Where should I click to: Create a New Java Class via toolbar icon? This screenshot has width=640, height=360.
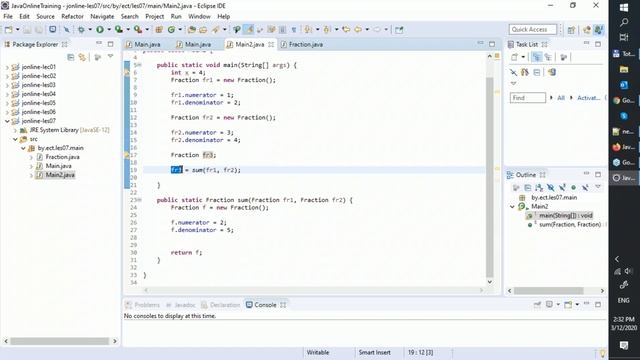(x=171, y=30)
